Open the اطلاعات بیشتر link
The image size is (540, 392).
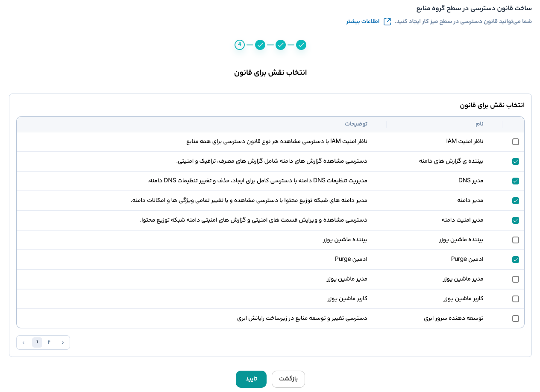363,22
